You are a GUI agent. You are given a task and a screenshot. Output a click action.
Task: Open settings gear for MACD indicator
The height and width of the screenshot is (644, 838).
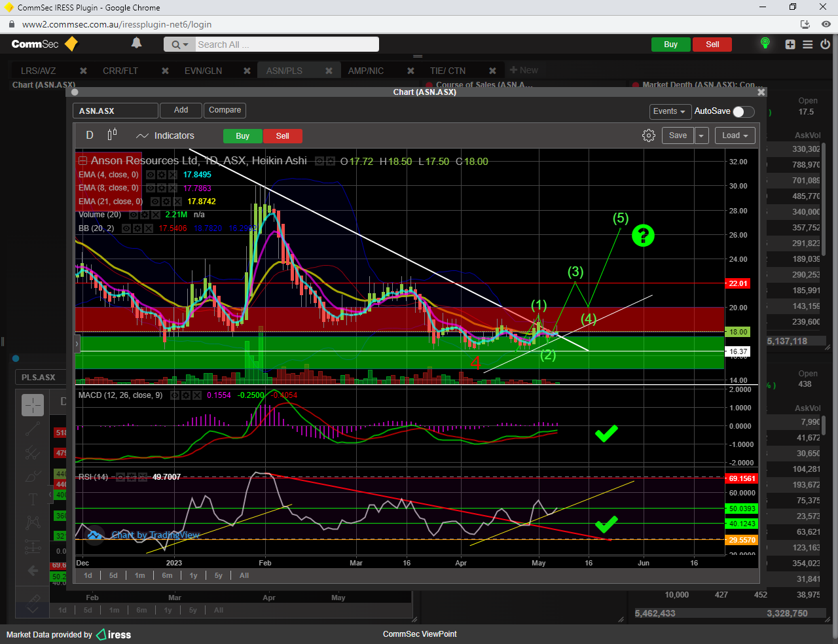pos(186,395)
